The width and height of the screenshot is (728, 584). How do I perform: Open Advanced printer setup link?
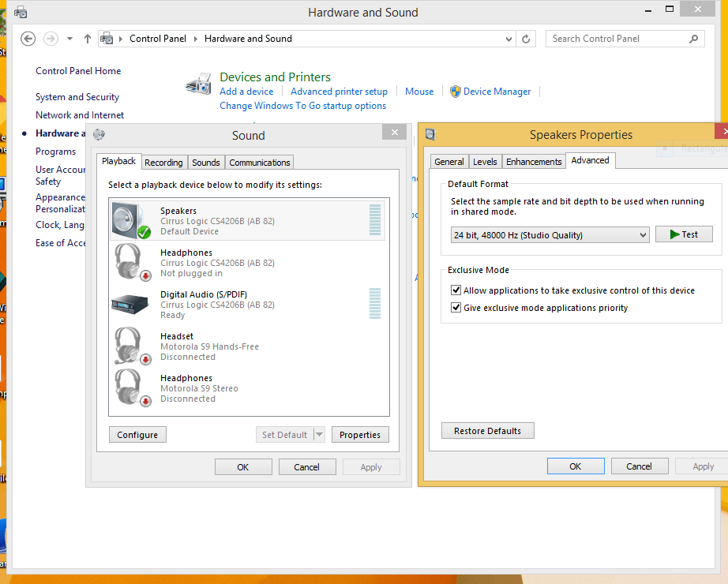click(339, 91)
